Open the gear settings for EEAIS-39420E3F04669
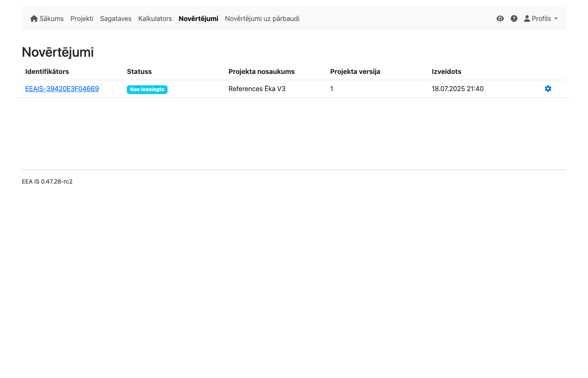 pos(548,89)
